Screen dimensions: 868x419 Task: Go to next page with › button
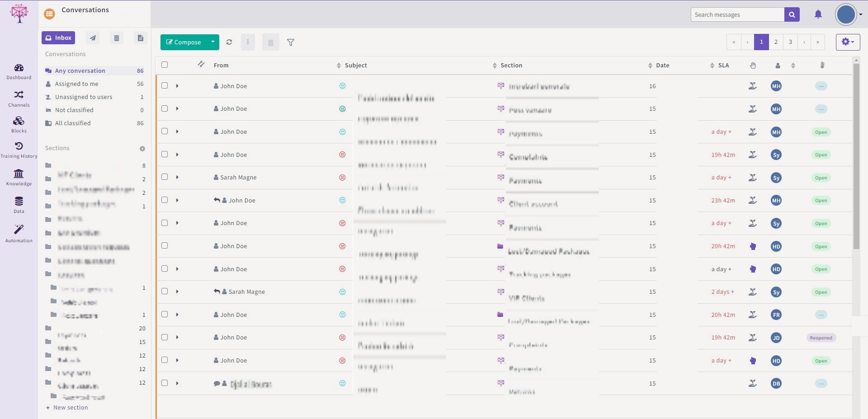(804, 42)
